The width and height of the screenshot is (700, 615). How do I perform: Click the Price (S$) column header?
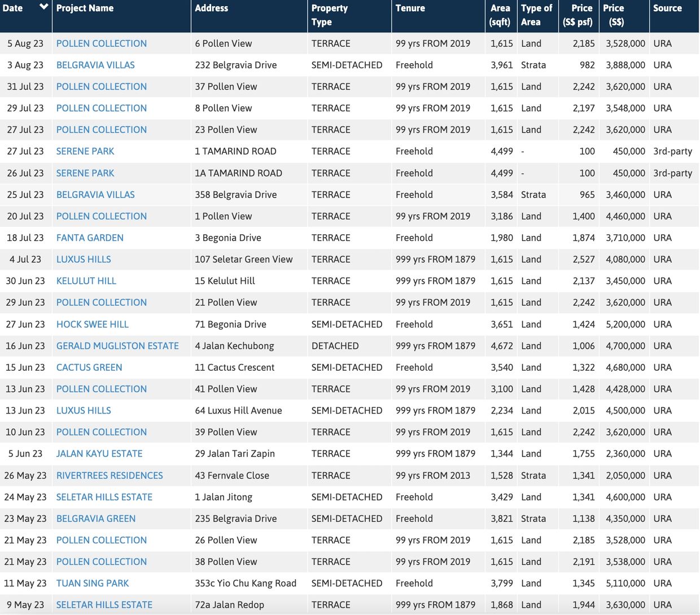624,16
